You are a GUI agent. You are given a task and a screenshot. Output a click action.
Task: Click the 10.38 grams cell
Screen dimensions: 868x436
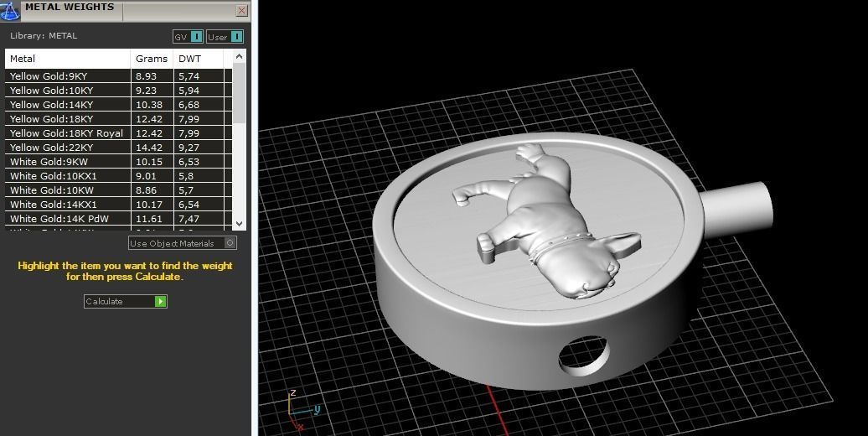coord(152,105)
